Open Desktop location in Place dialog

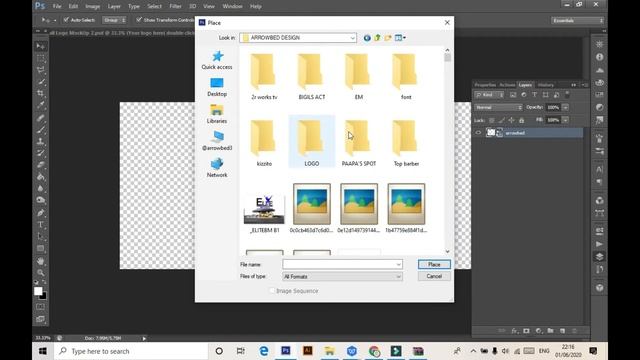pos(217,87)
